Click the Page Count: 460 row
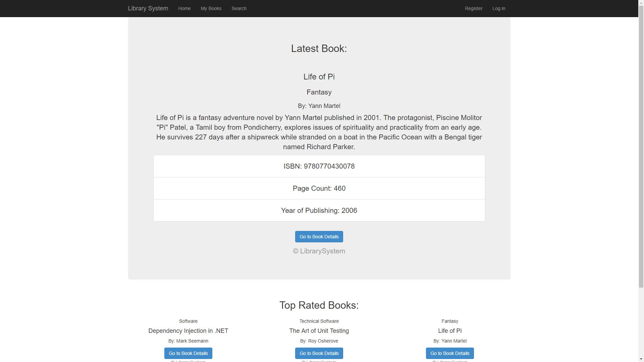 click(319, 188)
